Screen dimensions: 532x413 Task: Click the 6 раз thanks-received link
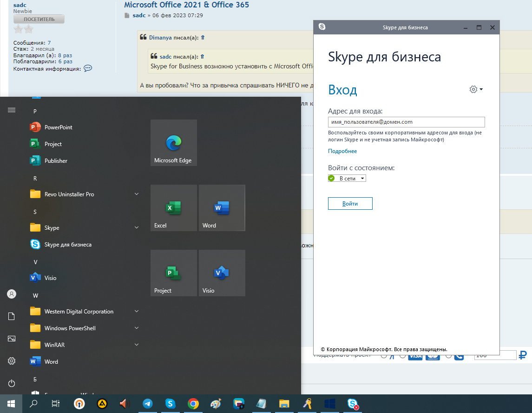pos(65,61)
